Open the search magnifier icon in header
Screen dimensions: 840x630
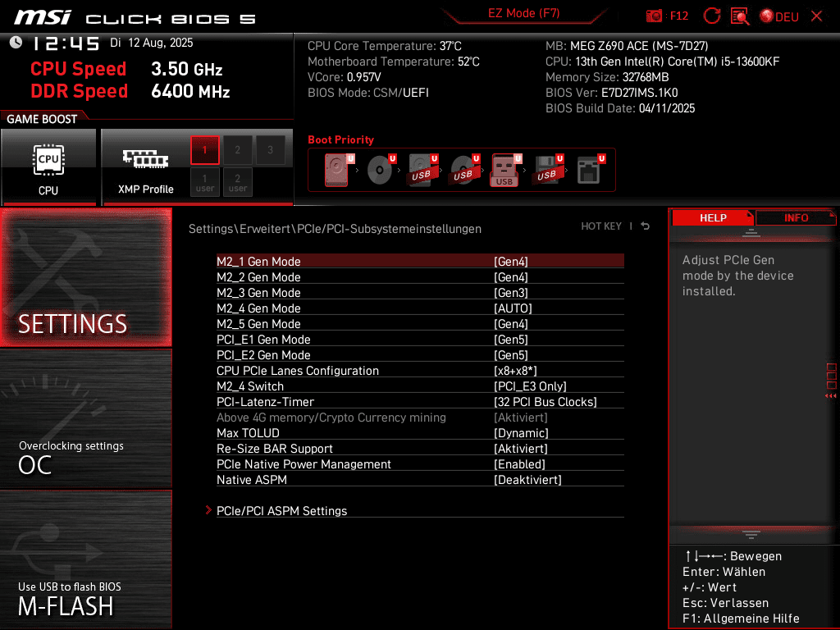[740, 16]
